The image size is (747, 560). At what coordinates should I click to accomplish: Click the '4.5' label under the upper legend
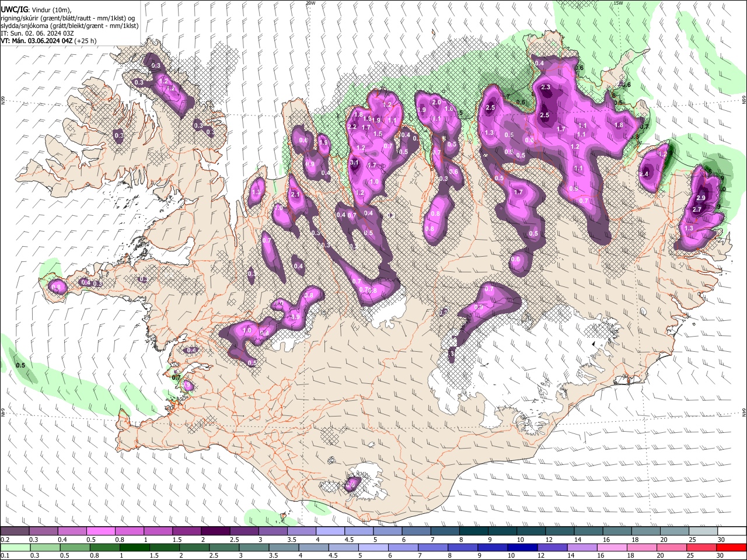tap(349, 540)
